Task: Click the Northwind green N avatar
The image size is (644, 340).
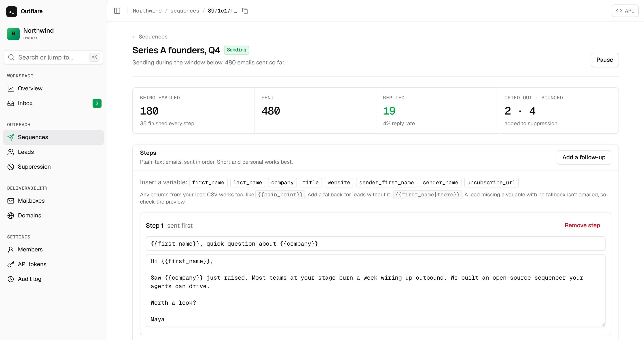Action: pyautogui.click(x=13, y=34)
